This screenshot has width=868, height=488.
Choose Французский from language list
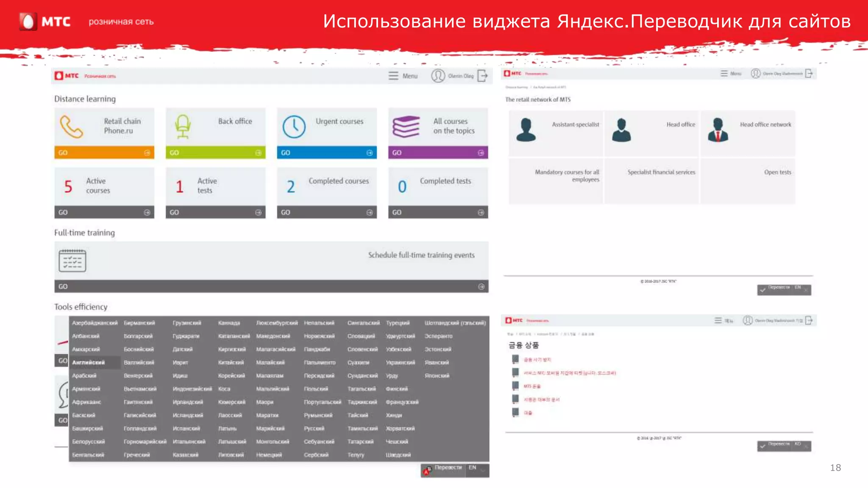coord(402,402)
